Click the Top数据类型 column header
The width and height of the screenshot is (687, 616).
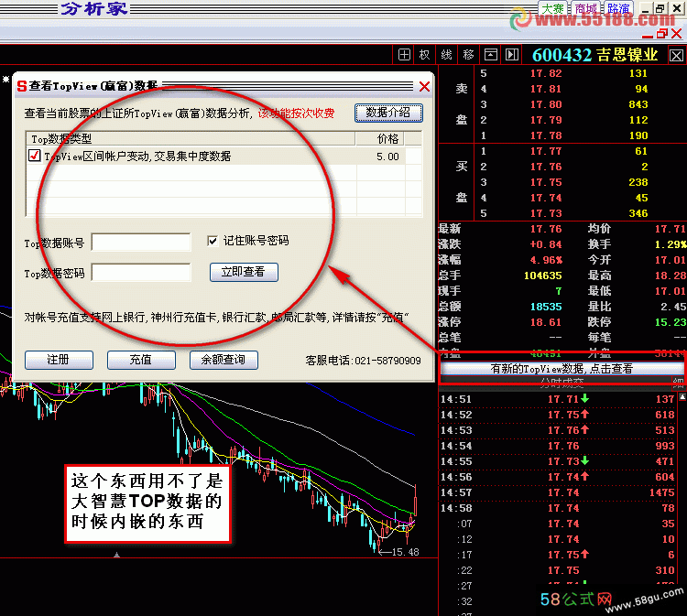pyautogui.click(x=191, y=139)
